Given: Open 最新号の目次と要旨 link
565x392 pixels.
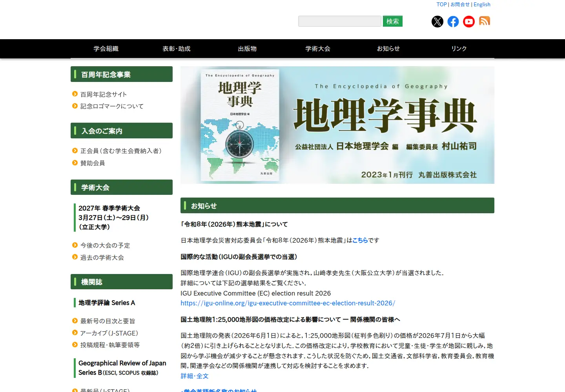Looking at the screenshot, I should pos(108,321).
